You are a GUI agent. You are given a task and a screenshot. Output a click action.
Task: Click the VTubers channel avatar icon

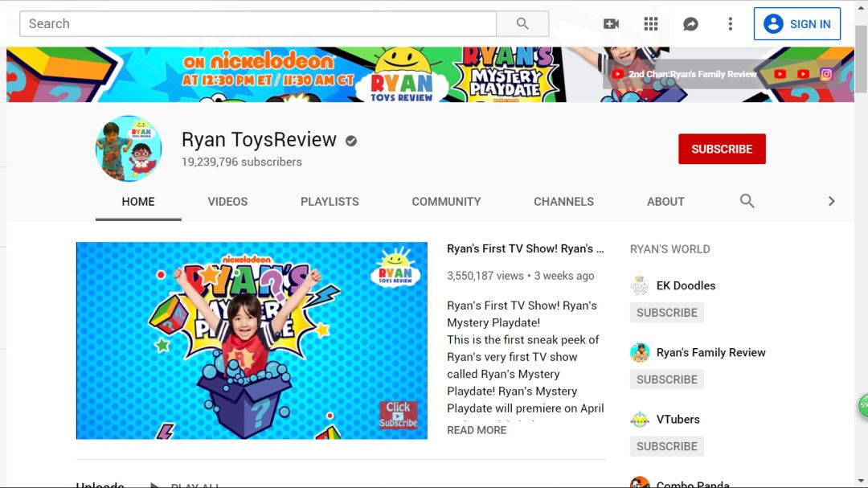[640, 420]
